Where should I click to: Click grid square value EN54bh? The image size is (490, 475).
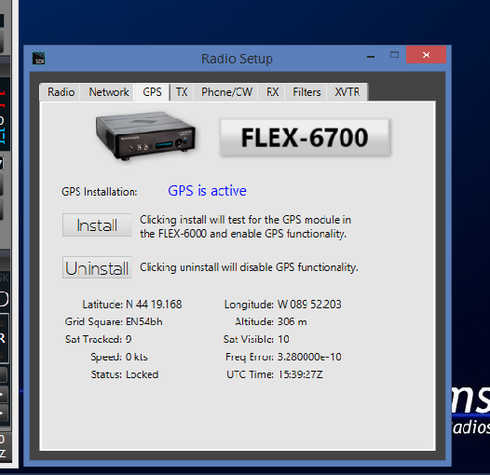click(144, 322)
